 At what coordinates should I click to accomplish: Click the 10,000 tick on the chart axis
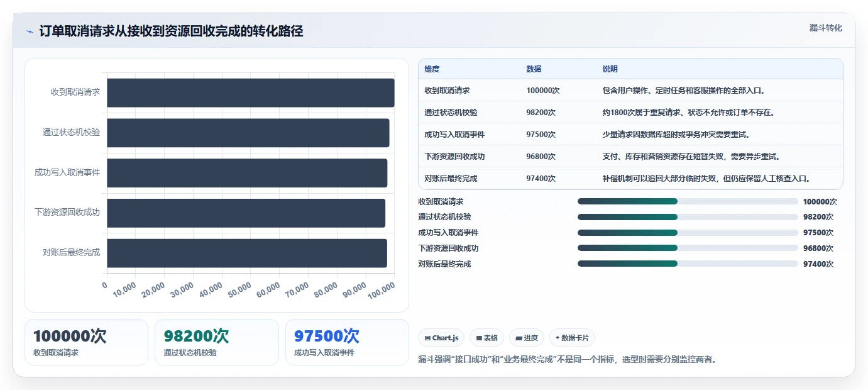point(124,291)
